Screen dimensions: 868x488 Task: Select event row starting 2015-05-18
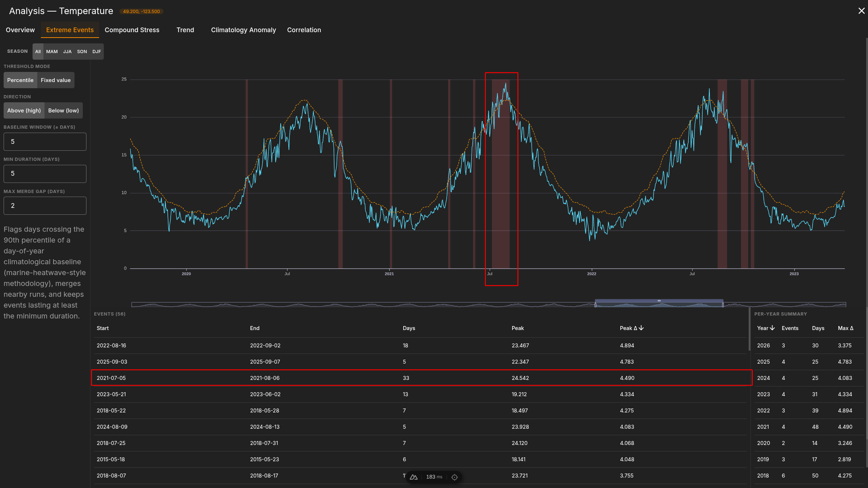(420, 459)
